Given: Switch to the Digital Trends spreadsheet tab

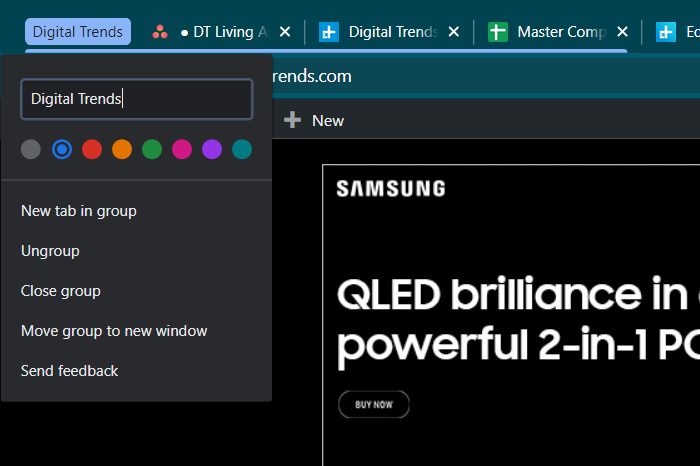Looking at the screenshot, I should [393, 32].
